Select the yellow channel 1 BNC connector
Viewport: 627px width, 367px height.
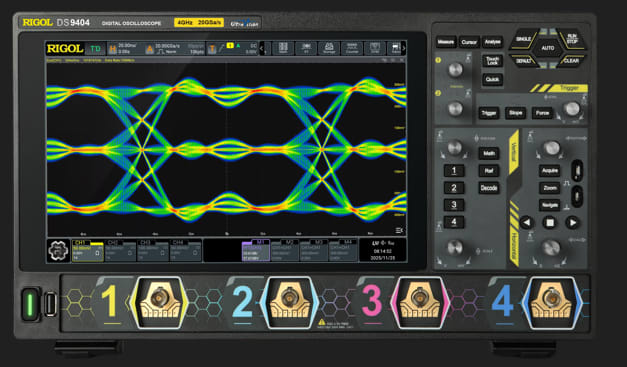159,303
